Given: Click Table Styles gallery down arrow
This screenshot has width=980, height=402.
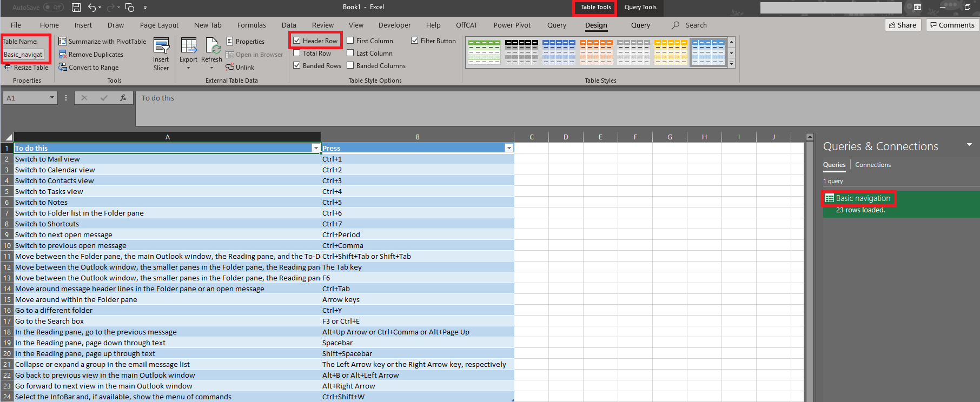Looking at the screenshot, I should [732, 53].
